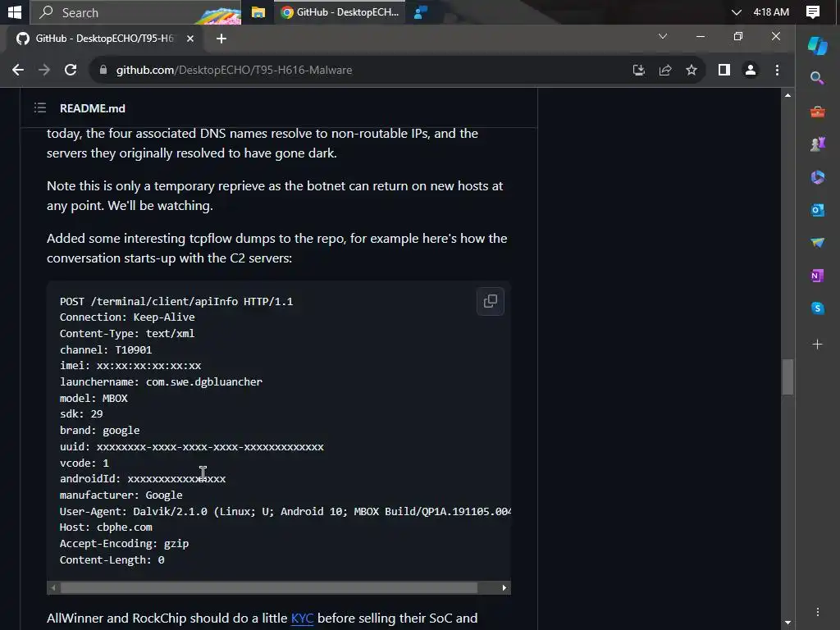
Task: Open the taskbar app next to Chrome
Action: [x=421, y=11]
